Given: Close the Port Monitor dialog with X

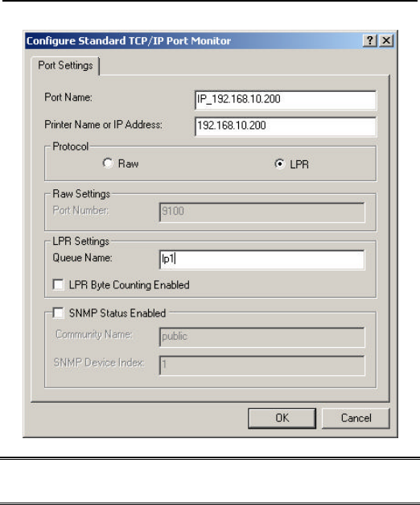Looking at the screenshot, I should coord(386,40).
